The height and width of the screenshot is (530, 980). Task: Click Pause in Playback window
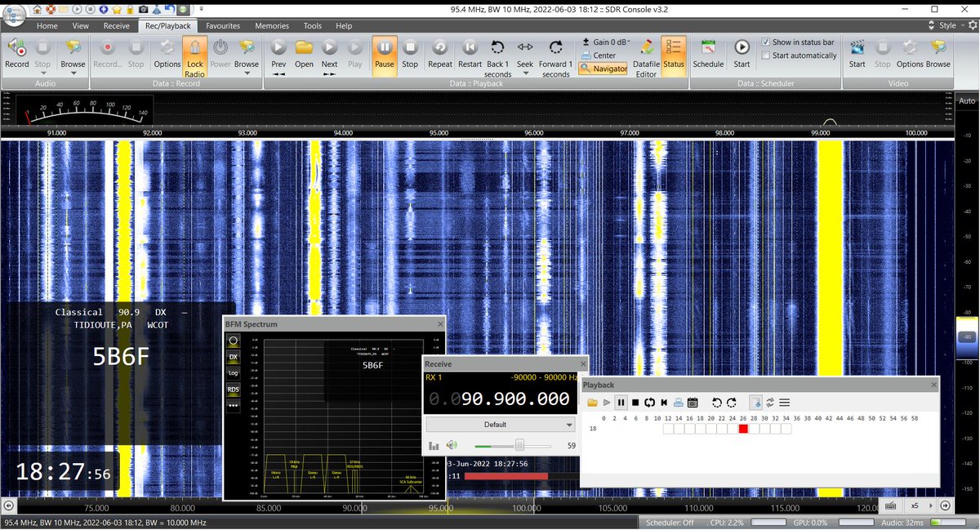coord(621,403)
